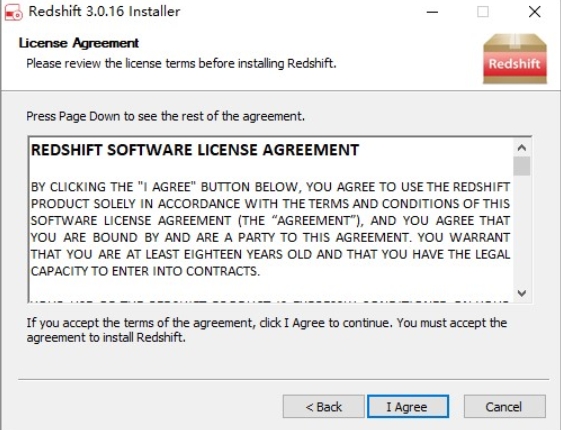Click the 'Press Page Down' instruction text
Viewport: 561px width, 430px height.
[166, 116]
